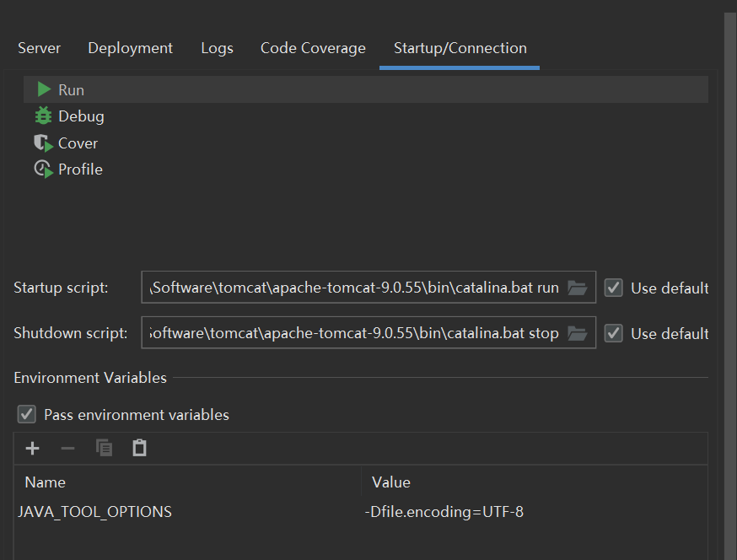
Task: Switch to the Server tab
Action: [39, 48]
